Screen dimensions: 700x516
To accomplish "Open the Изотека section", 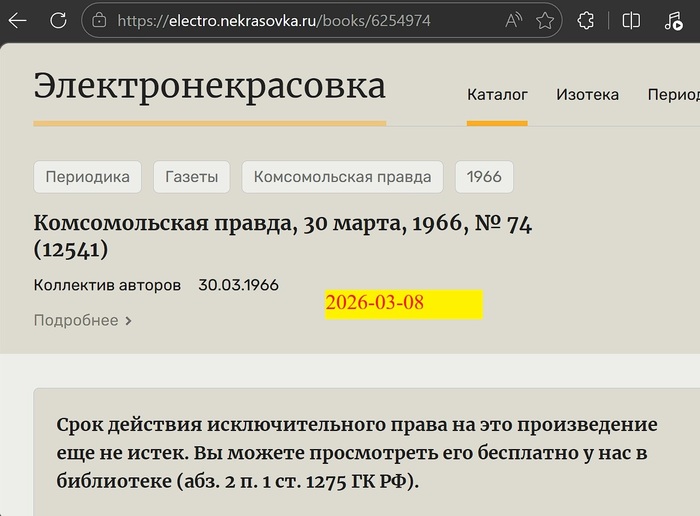I will point(587,95).
